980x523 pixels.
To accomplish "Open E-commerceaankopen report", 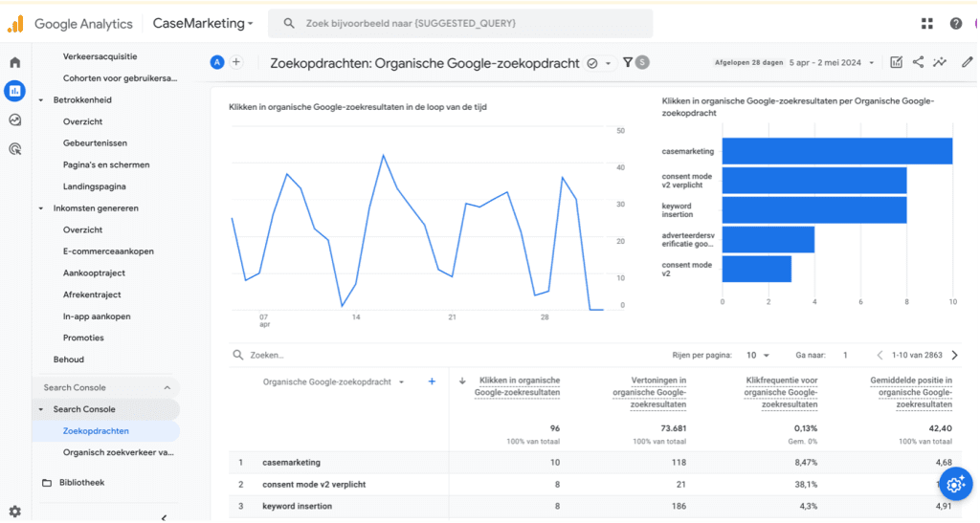I will 108,251.
